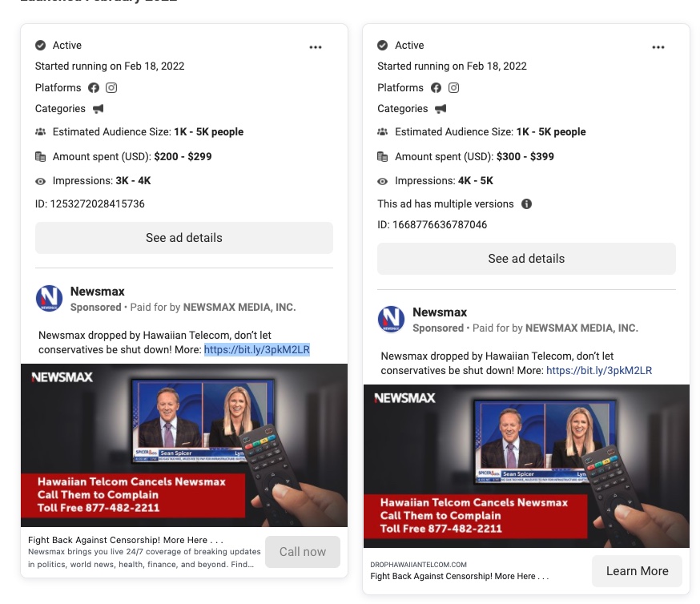The image size is (700, 604).
Task: Expand details for ad ID 1668776636787046
Action: 526,258
